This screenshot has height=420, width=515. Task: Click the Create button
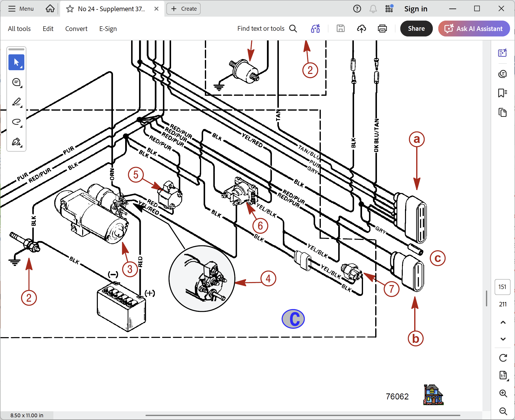click(184, 9)
